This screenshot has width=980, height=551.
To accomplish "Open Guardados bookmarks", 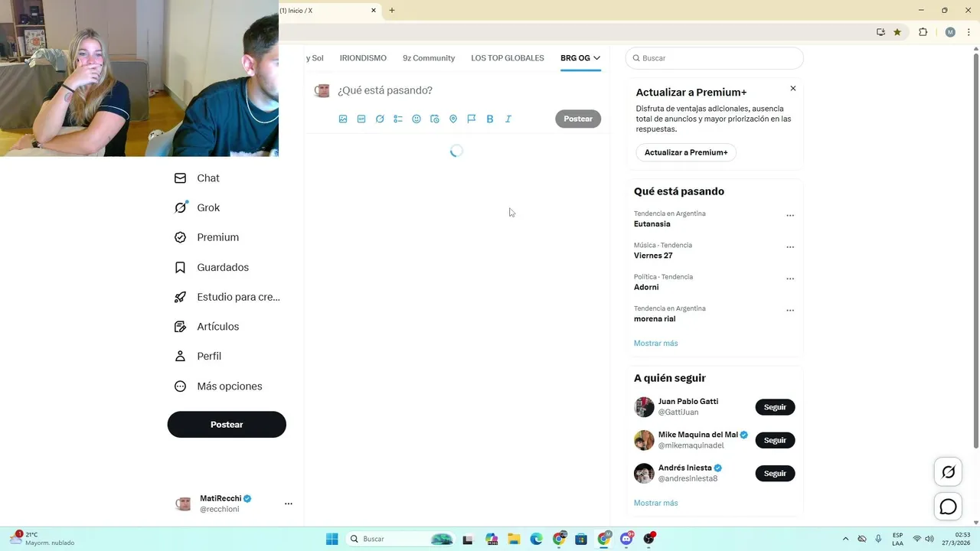I will [x=212, y=267].
